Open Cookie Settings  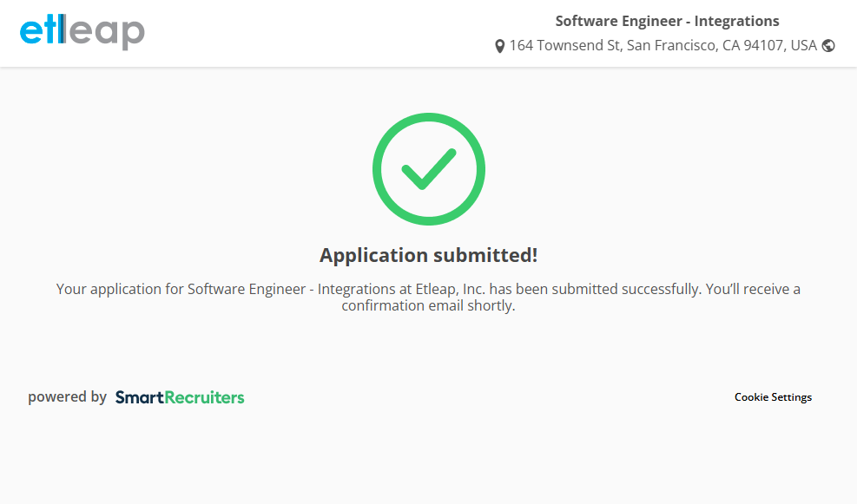(x=773, y=397)
